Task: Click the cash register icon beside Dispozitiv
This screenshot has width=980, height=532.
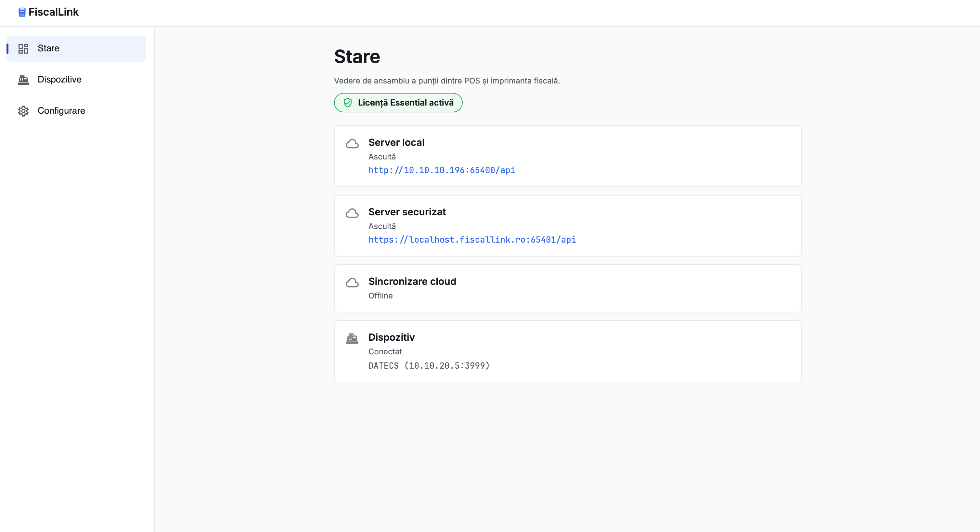Action: click(352, 338)
